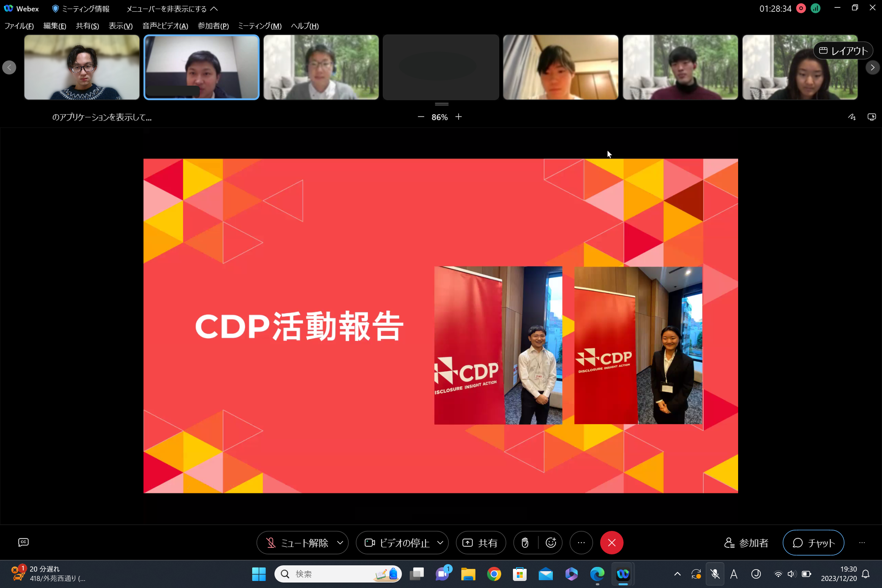Screen dimensions: 882x588
Task: Toggle the 参加者 participants panel
Action: click(x=746, y=543)
